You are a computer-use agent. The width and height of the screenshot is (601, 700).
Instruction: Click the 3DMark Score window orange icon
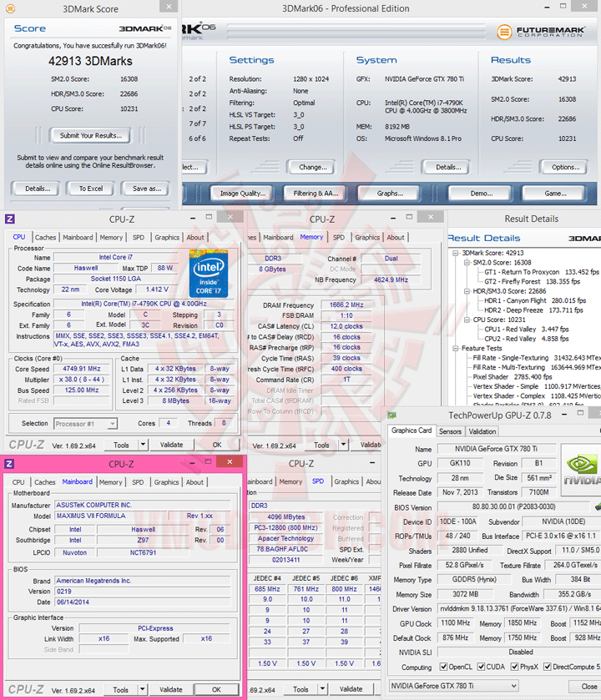click(10, 8)
